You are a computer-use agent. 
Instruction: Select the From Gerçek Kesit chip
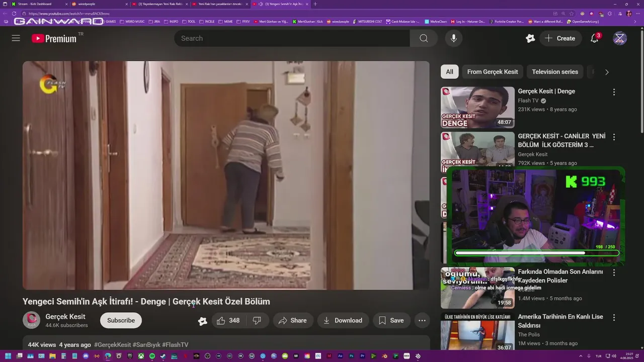pos(492,72)
